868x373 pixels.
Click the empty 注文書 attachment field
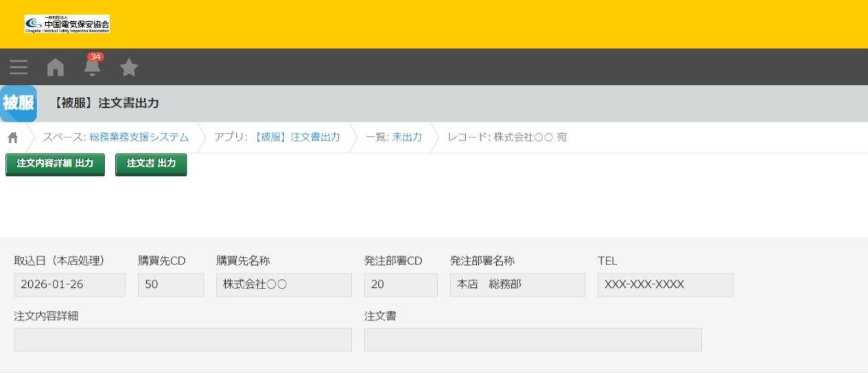(x=532, y=339)
